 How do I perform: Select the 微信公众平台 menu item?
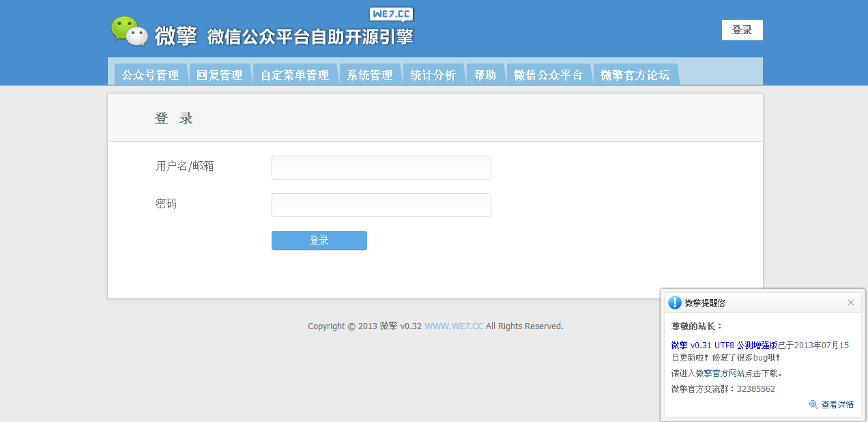coord(548,74)
